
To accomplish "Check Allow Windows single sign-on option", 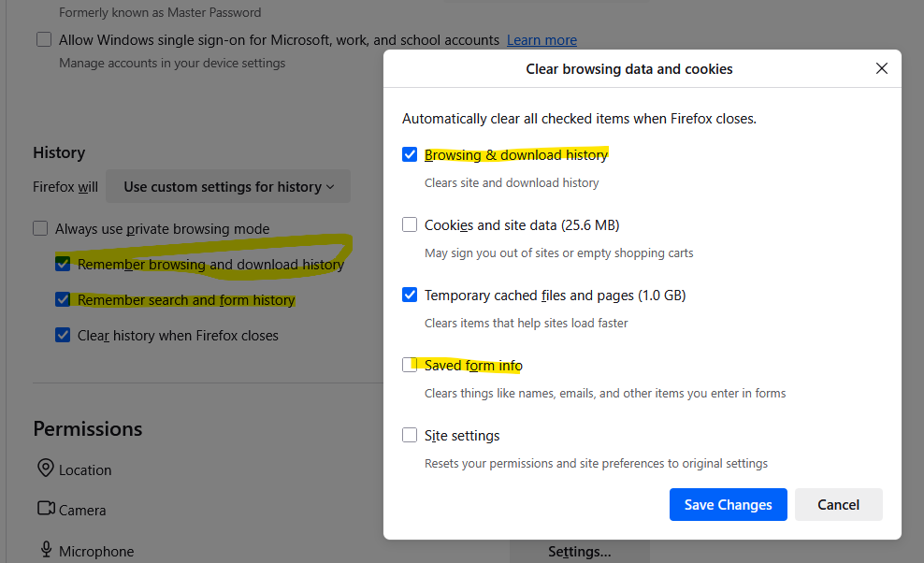I will pyautogui.click(x=44, y=39).
